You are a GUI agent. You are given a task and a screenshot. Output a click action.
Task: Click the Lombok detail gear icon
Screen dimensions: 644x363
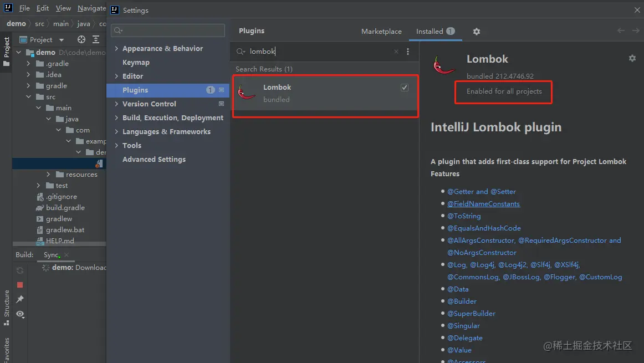pyautogui.click(x=632, y=58)
